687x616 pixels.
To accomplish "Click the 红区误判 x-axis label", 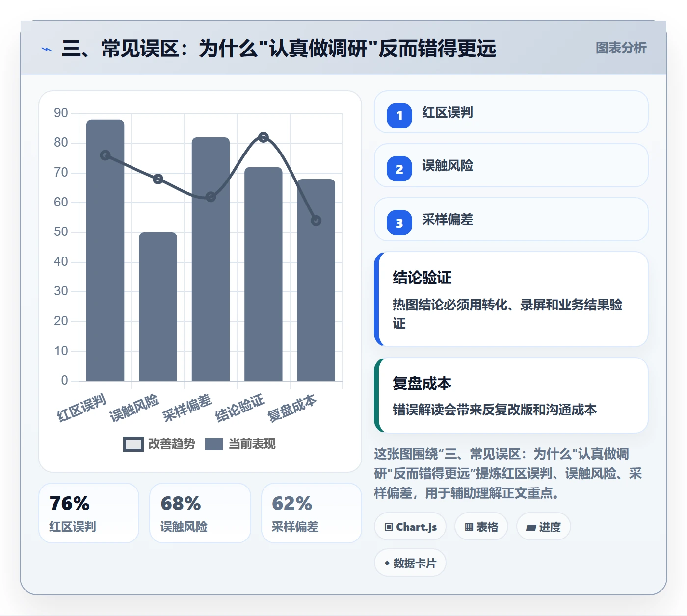I will pyautogui.click(x=82, y=408).
